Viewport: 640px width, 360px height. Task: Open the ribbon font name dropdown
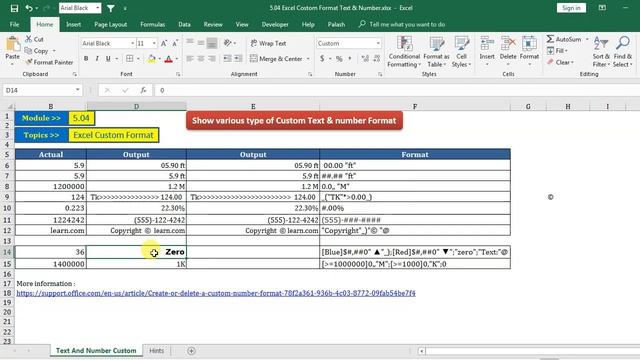[132, 43]
